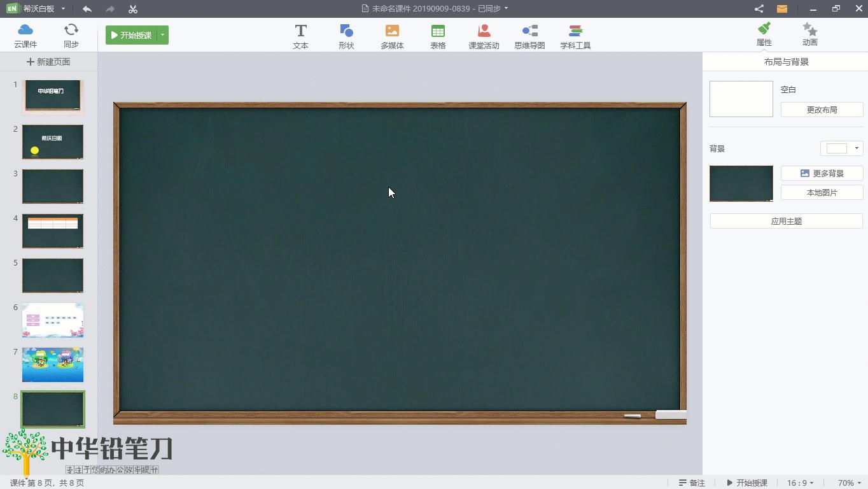Click the 更多背景 button
The width and height of the screenshot is (868, 489).
pyautogui.click(x=822, y=173)
